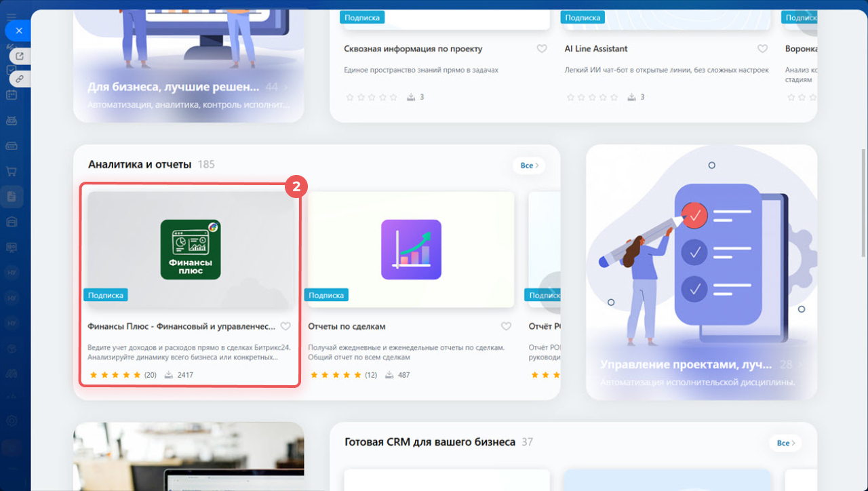Open the hamburger menu in the left sidebar
Viewport: 868px width, 491px height.
pyautogui.click(x=12, y=16)
